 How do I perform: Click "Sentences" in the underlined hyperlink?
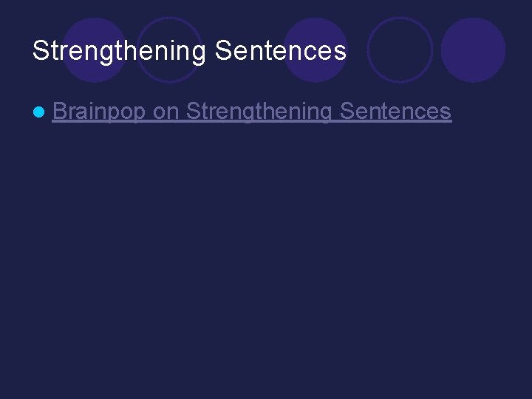tap(395, 111)
